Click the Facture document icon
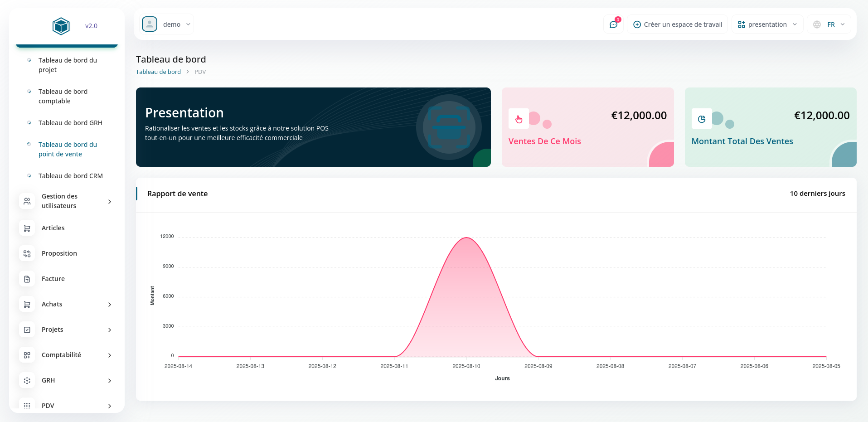Screen dimensions: 868x422 27,279
